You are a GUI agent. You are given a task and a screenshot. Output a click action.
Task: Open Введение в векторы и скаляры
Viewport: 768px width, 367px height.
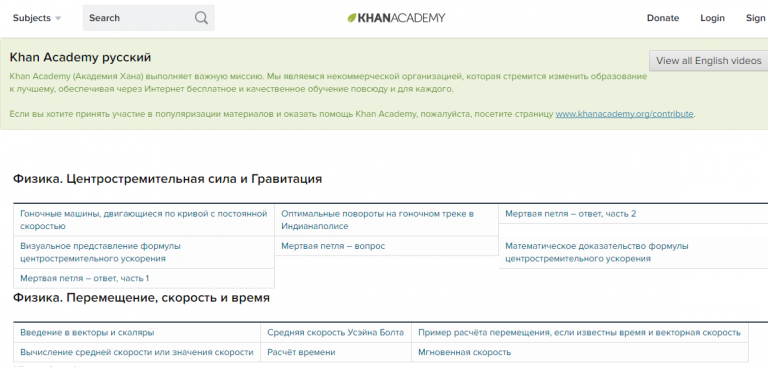click(x=87, y=332)
